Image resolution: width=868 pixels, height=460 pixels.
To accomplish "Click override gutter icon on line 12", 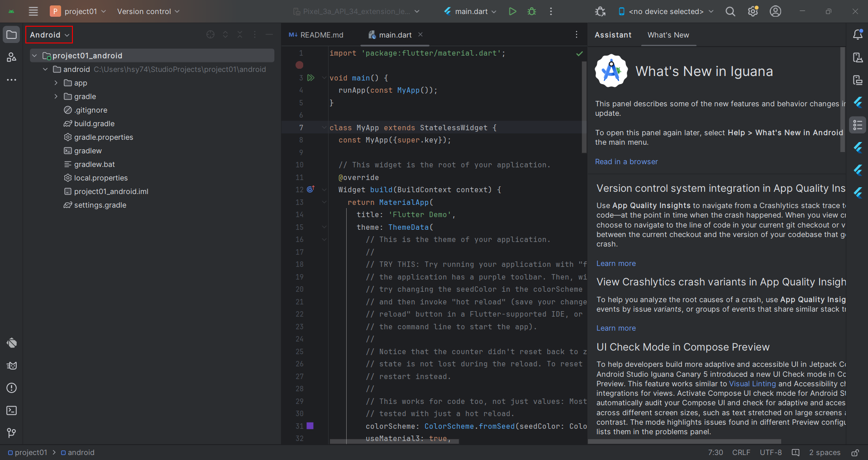I will [x=310, y=190].
